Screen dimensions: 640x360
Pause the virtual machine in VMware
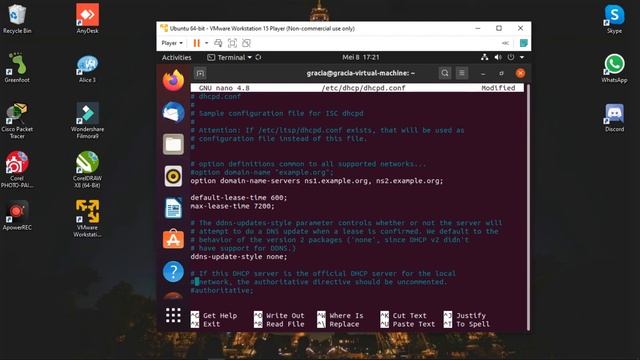(x=197, y=43)
